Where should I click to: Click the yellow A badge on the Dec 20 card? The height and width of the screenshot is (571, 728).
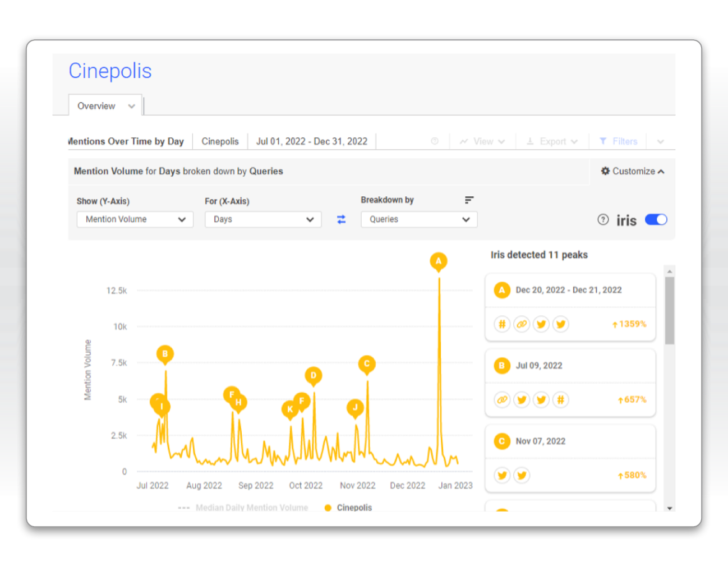[x=502, y=290]
